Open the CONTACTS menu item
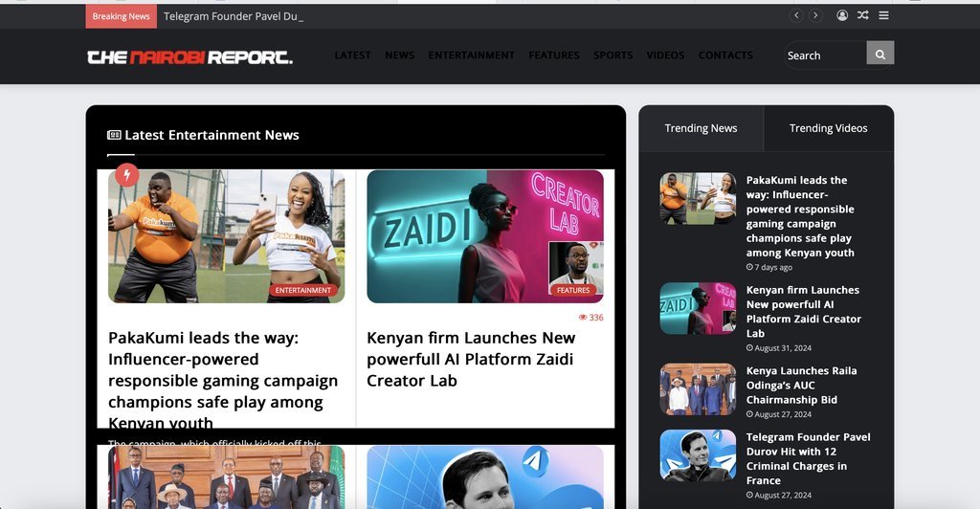 [725, 55]
